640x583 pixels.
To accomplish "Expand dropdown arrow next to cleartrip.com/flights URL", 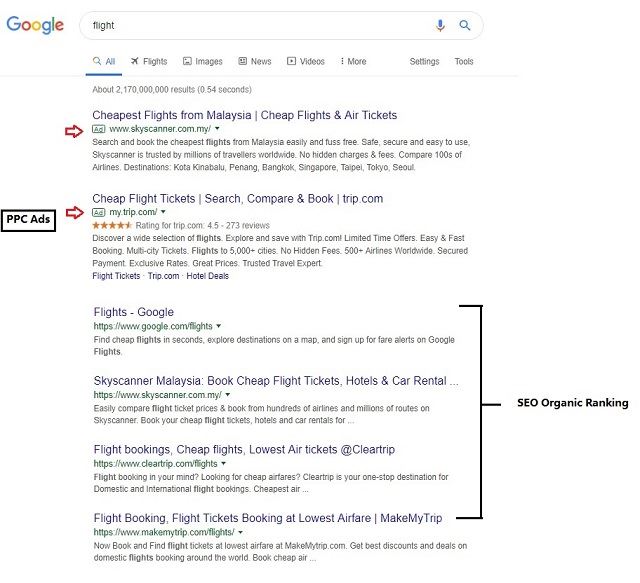I will coord(223,463).
